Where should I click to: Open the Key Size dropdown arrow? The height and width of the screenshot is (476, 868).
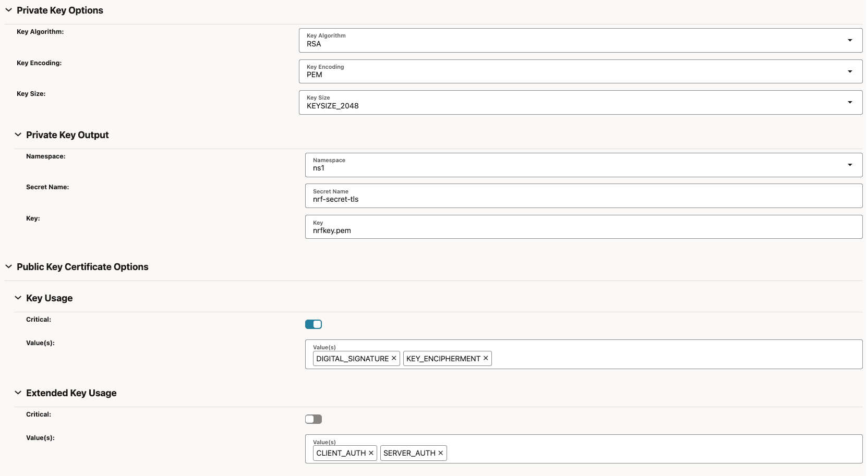click(x=850, y=102)
